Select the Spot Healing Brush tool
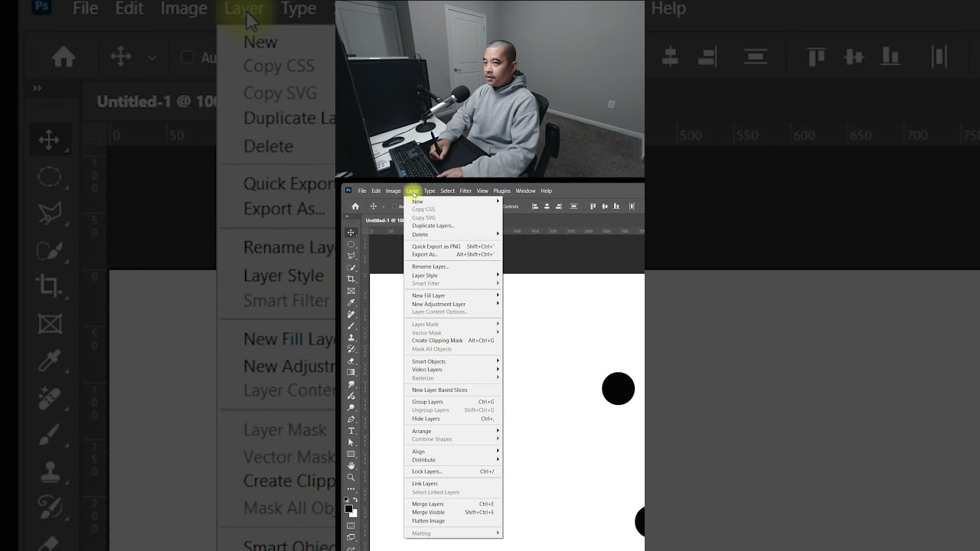 tap(351, 315)
